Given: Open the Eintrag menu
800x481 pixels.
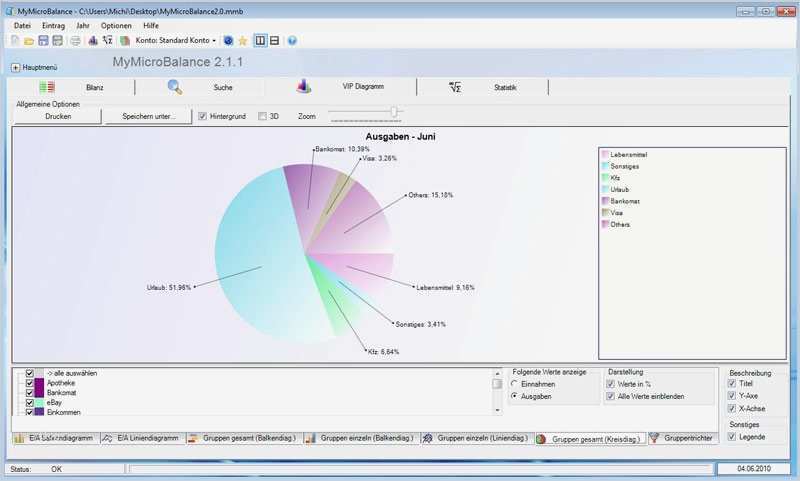Looking at the screenshot, I should click(53, 26).
